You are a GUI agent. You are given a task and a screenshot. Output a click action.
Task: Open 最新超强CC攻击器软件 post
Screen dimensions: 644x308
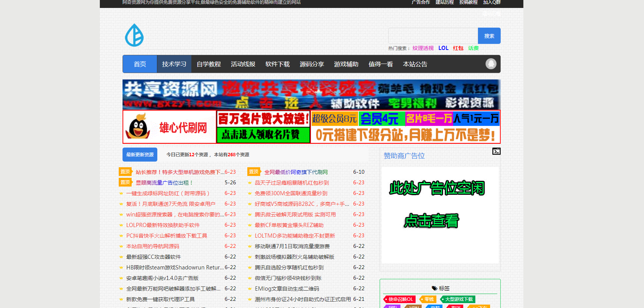[x=154, y=257]
